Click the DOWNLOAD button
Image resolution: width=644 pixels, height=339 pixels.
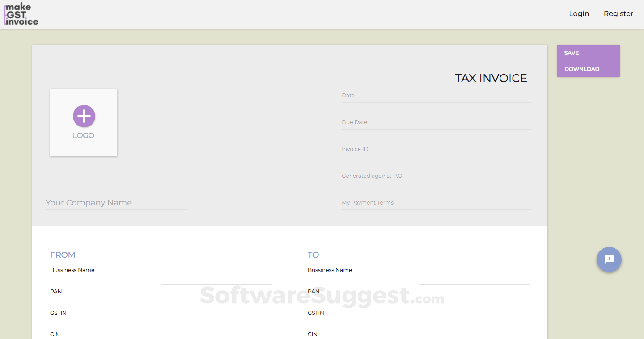(582, 69)
